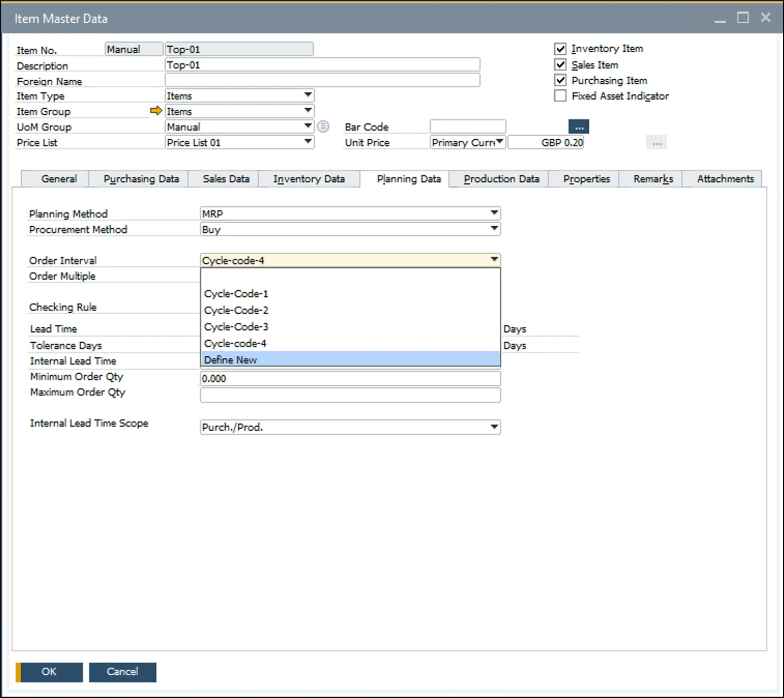Image resolution: width=784 pixels, height=698 pixels.
Task: Open Internal Lead Time Scope dropdown
Action: pos(495,427)
